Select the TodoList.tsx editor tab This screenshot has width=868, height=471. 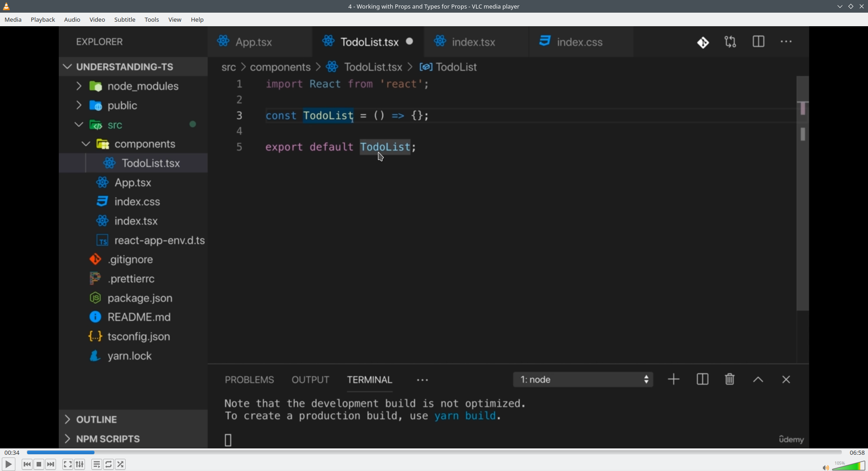tap(368, 42)
